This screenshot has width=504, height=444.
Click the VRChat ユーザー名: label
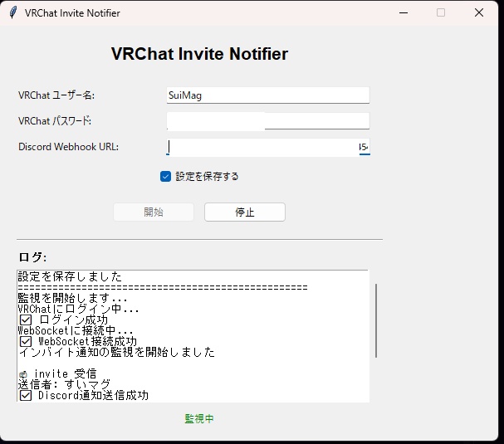coord(56,95)
